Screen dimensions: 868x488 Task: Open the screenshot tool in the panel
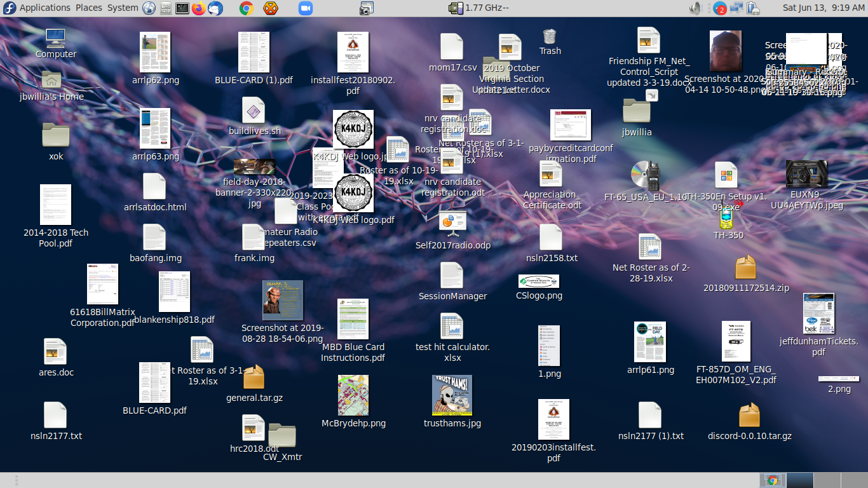366,8
